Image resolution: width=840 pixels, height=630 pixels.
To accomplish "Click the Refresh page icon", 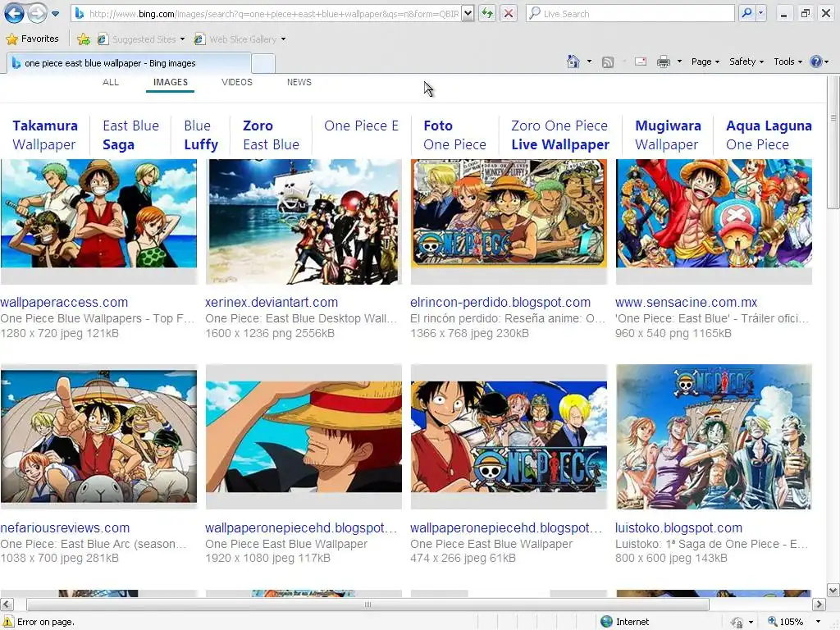I will (x=487, y=14).
